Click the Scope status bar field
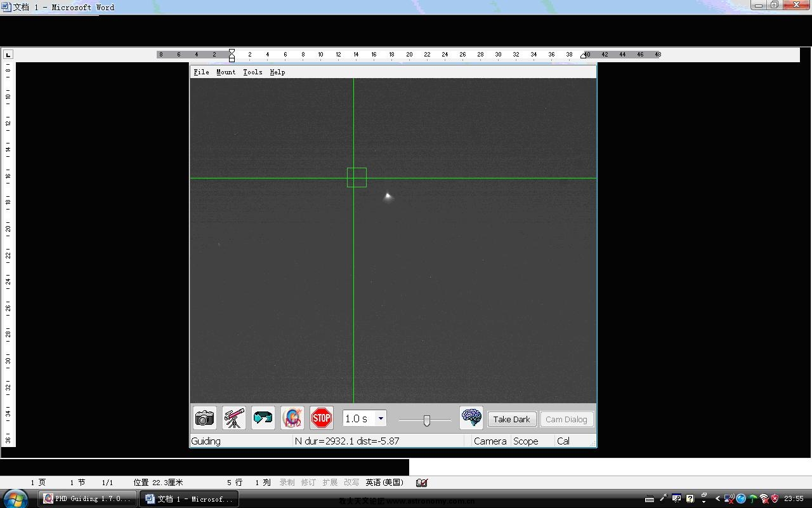This screenshot has width=812, height=508. tap(526, 441)
